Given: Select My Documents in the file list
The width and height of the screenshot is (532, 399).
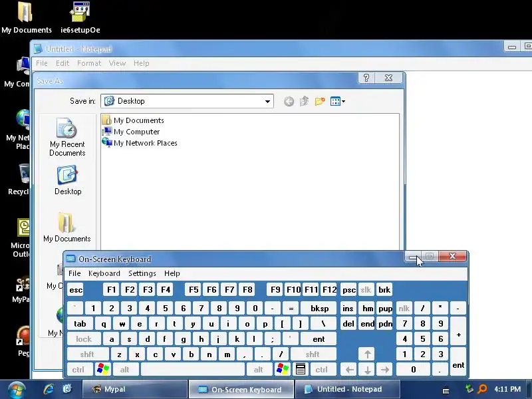Looking at the screenshot, I should [x=133, y=120].
